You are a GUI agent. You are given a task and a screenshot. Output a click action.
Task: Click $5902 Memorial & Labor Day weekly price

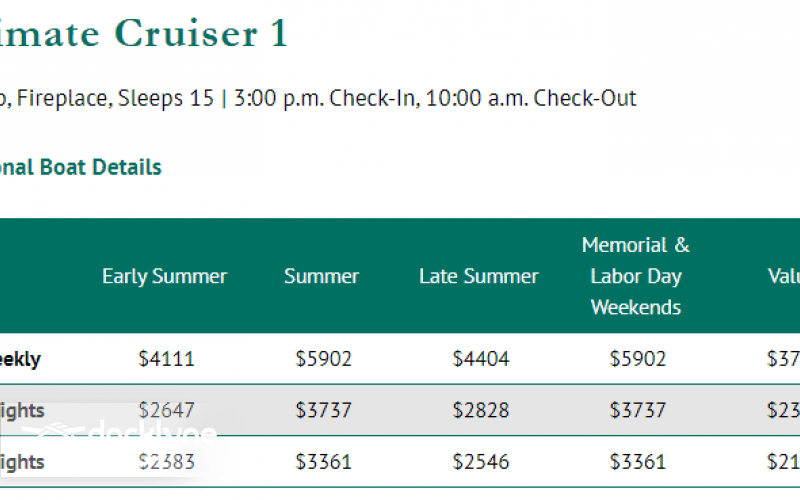tap(637, 359)
